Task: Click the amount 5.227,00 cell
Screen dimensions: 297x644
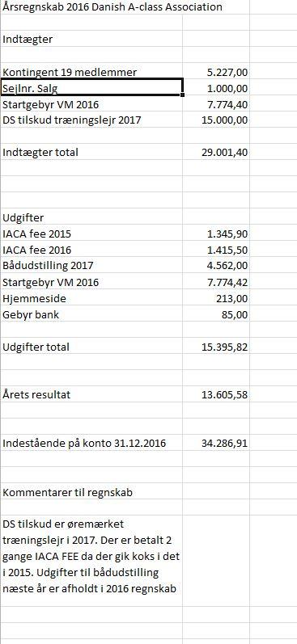Action: point(216,72)
